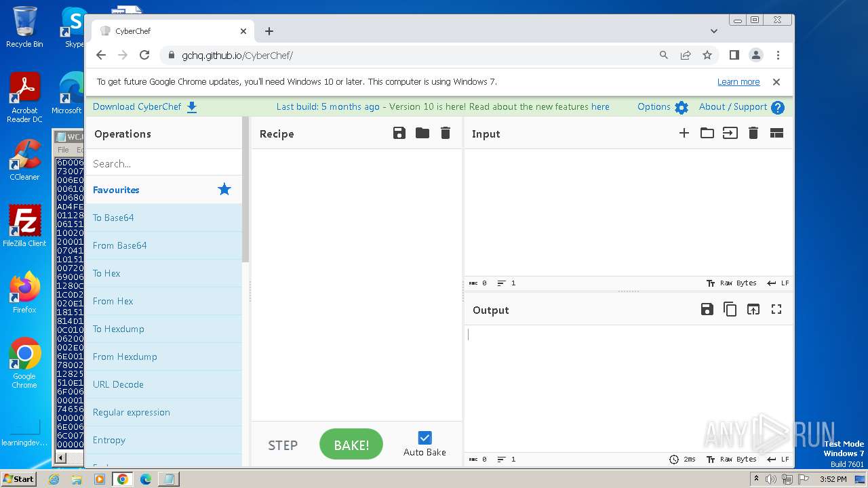
Task: Select the Regular expression operation
Action: [163, 412]
